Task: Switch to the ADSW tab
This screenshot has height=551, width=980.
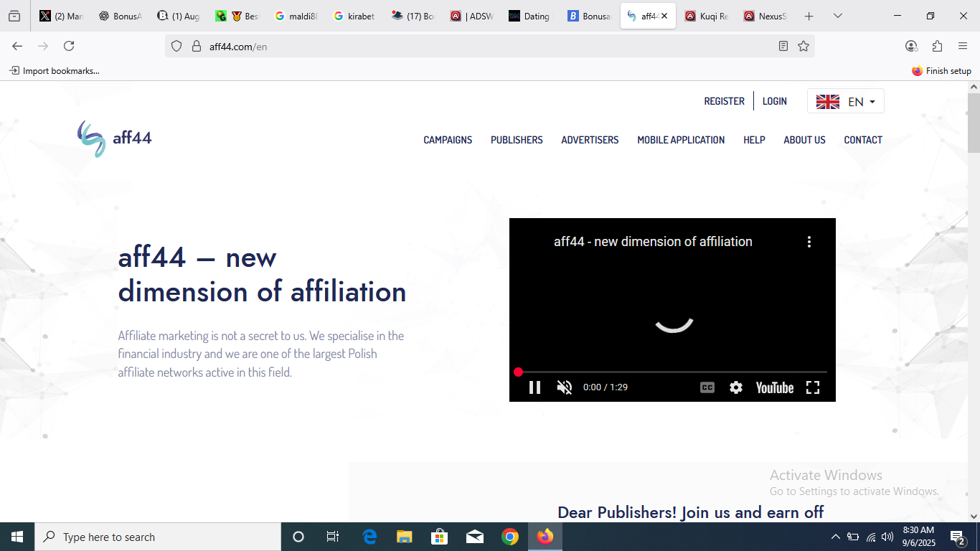Action: tap(471, 16)
